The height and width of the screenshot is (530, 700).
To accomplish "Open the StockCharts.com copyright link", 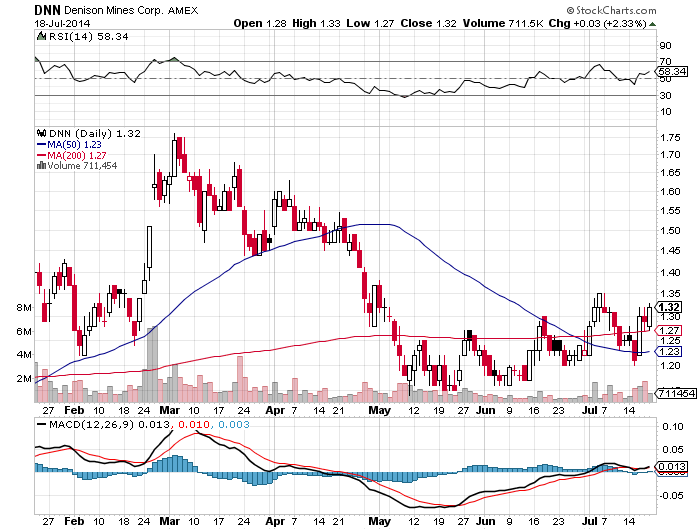I will click(x=611, y=10).
